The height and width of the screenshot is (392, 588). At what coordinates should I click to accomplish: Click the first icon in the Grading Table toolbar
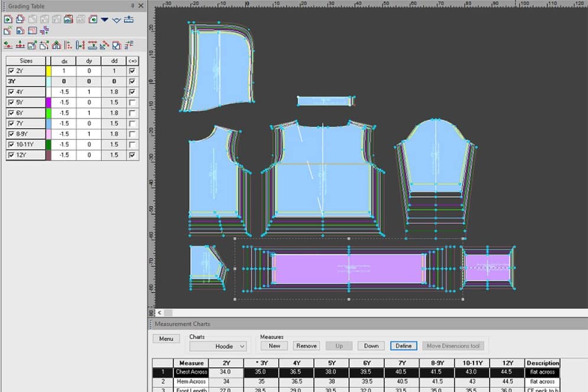click(x=8, y=19)
